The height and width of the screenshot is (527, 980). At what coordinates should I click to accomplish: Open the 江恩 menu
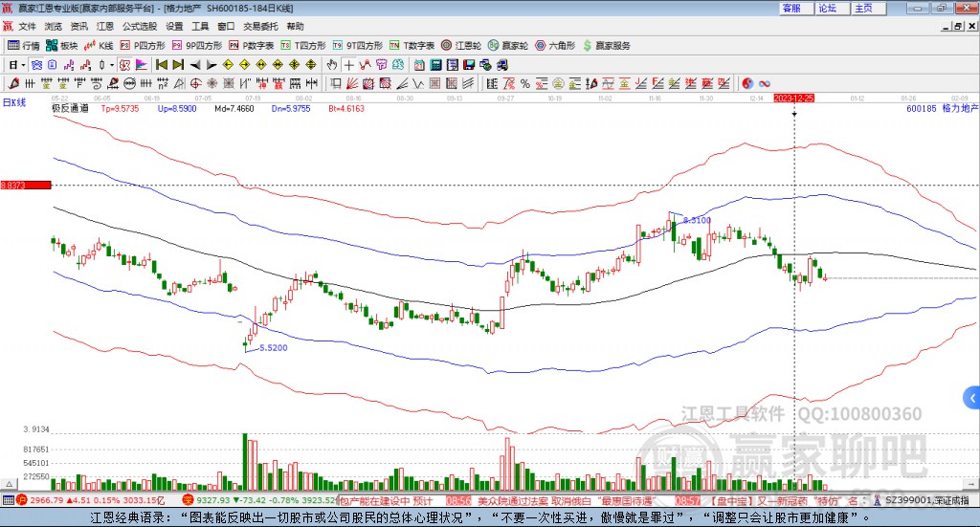pyautogui.click(x=105, y=26)
